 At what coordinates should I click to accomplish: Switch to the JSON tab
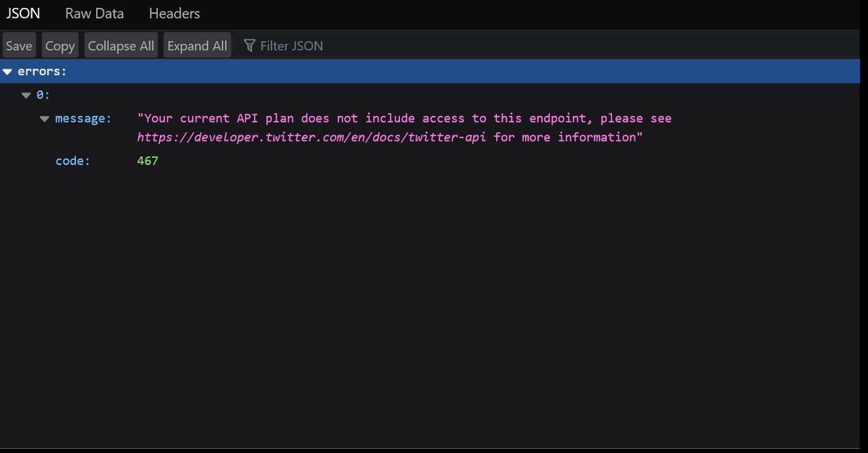tap(23, 13)
